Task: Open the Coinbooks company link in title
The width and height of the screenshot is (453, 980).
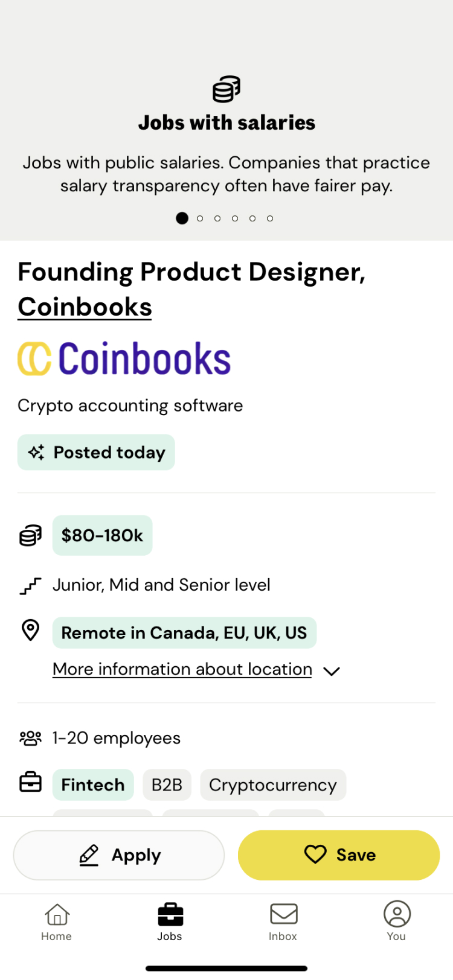Action: [x=85, y=307]
